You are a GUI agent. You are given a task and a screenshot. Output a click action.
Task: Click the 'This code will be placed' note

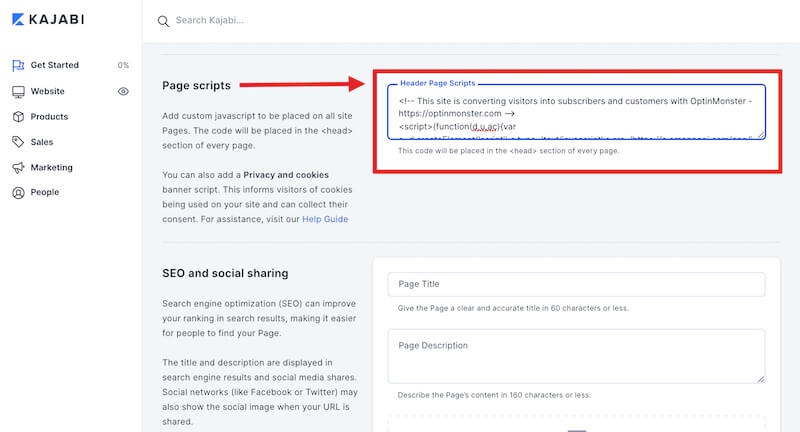click(508, 151)
